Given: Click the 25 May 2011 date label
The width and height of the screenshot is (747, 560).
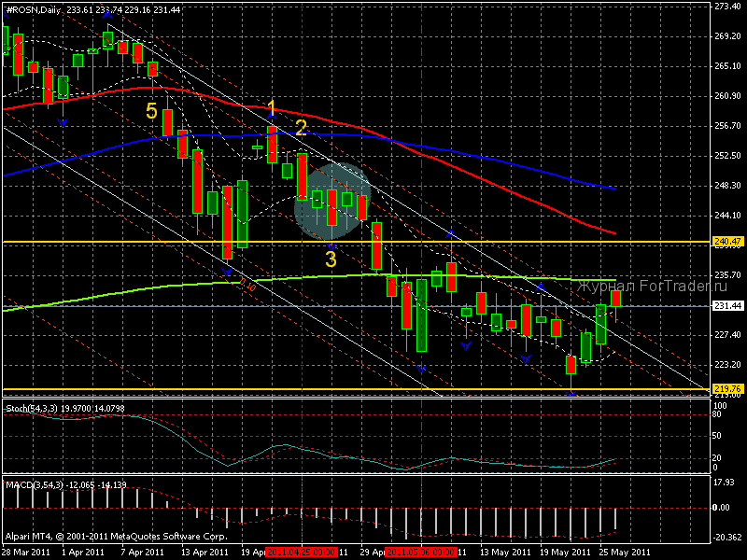Looking at the screenshot, I should click(x=625, y=552).
